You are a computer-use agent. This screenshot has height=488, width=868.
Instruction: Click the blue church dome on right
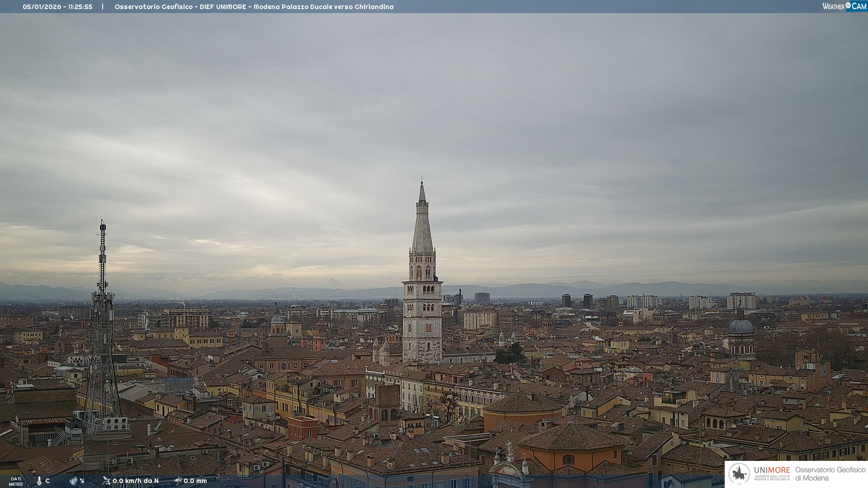741,326
